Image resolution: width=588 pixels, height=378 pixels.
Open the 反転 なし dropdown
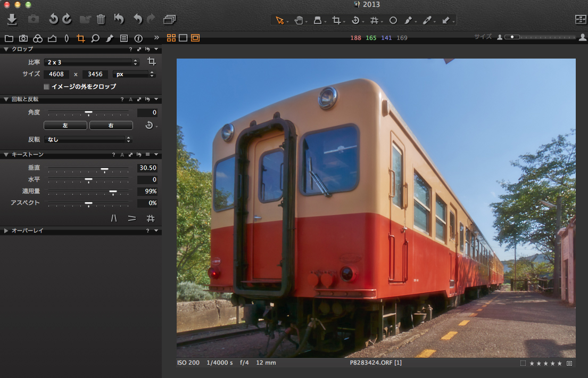click(x=87, y=139)
